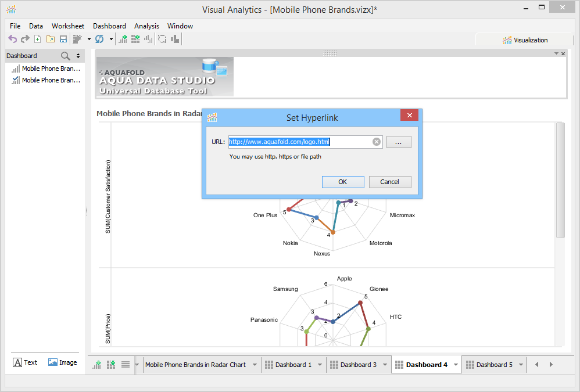The height and width of the screenshot is (392, 580).
Task: Select first Mobile Phone Bran... worksheet item
Action: [46, 69]
